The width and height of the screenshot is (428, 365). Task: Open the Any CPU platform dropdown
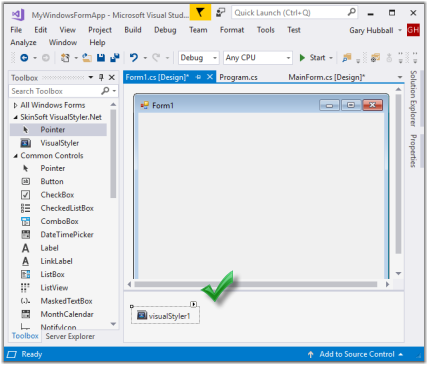click(x=288, y=58)
